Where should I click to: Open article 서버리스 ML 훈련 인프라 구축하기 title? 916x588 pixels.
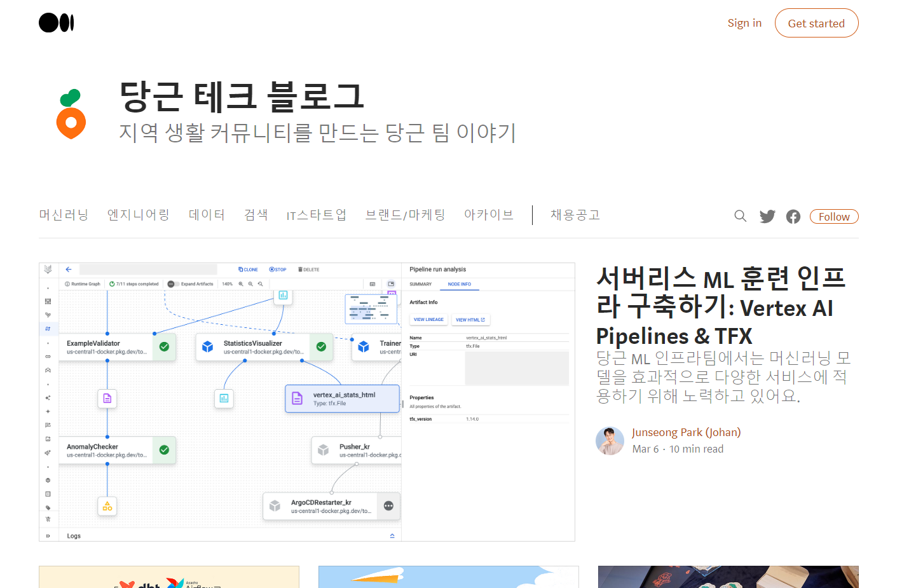pos(722,306)
